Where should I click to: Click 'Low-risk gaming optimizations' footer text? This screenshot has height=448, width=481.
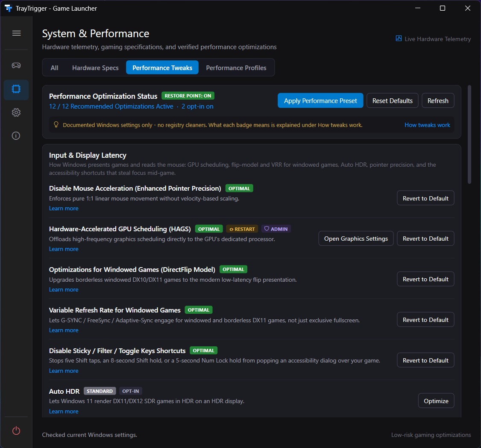coord(431,435)
